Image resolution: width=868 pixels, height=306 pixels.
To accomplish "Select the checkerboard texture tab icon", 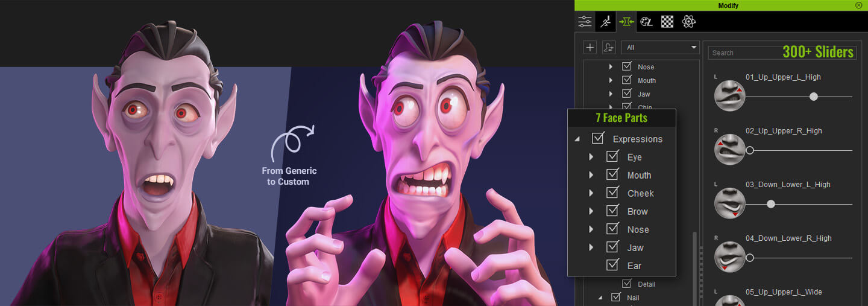I will [667, 22].
